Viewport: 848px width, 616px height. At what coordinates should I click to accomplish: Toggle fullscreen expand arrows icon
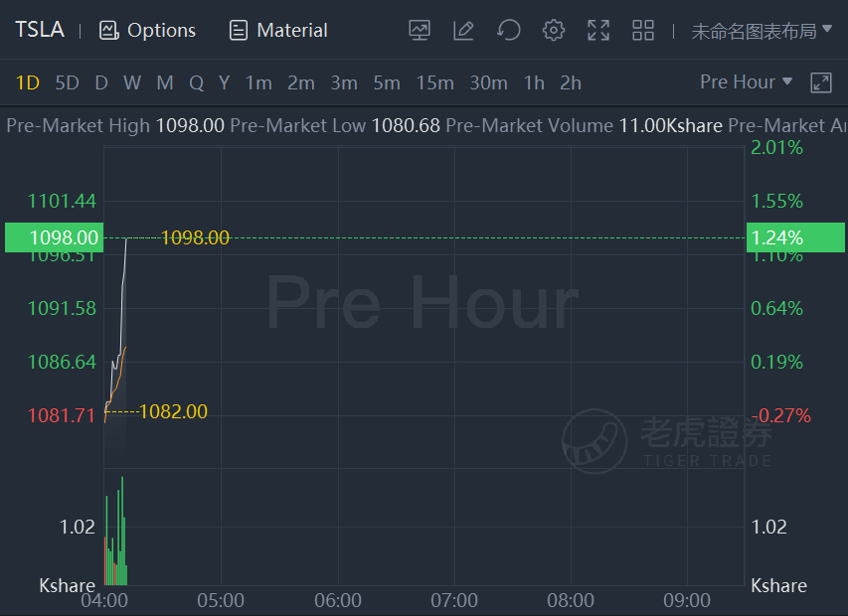click(x=598, y=31)
